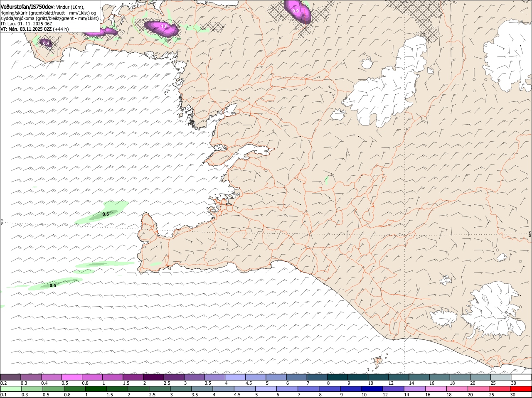Screen dimensions: 532x398
Task: Click the dark green rain swatch starting at 1
Action: coord(96,389)
